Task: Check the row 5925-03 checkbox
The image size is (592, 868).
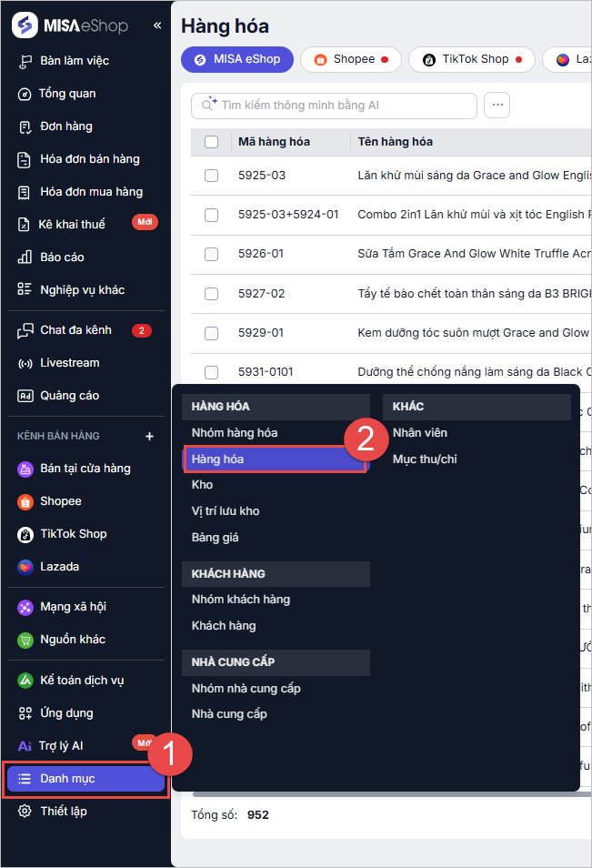Action: click(x=211, y=176)
